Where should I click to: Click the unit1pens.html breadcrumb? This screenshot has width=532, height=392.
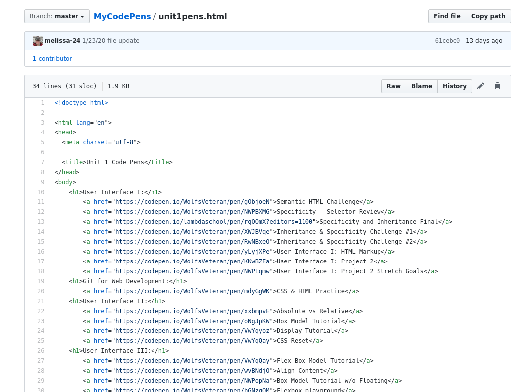coord(193,16)
